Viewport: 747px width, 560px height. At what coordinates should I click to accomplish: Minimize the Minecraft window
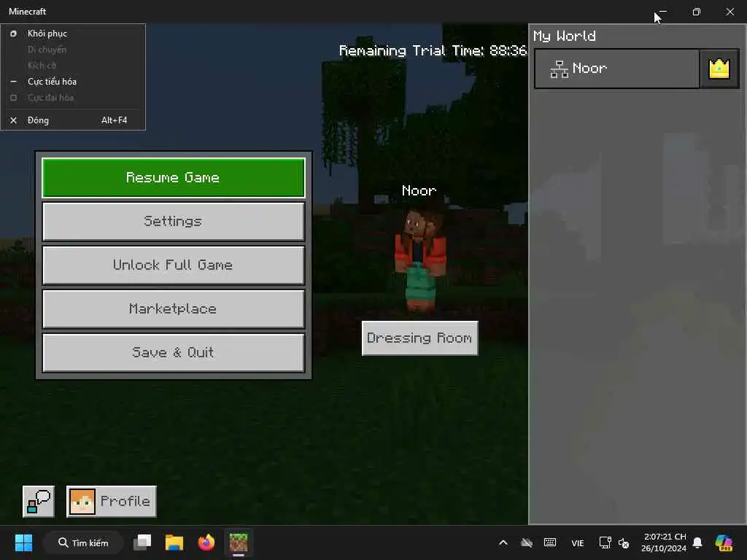click(x=662, y=12)
